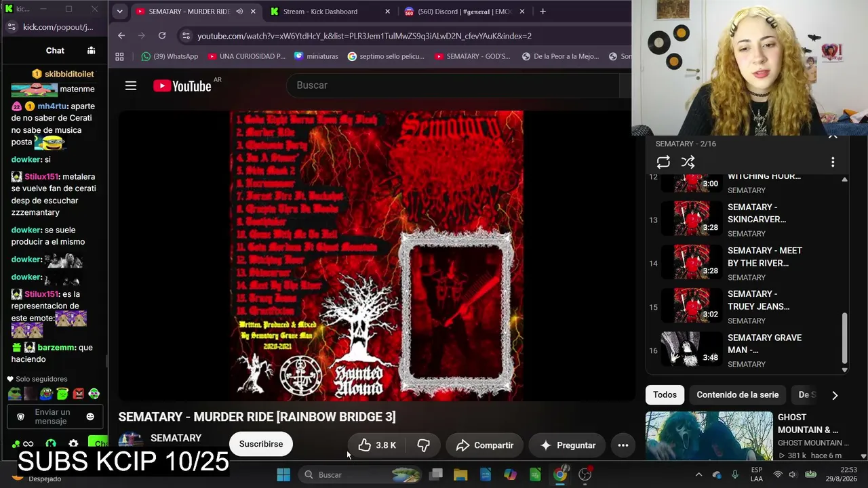
Task: Open the Chrome apps grid in bookmarks bar
Action: click(x=120, y=57)
